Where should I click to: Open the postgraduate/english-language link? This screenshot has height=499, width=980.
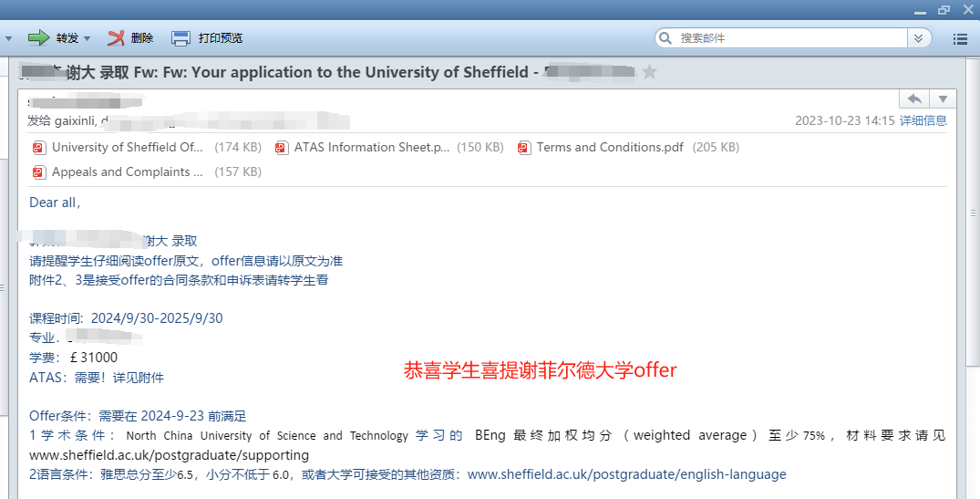pos(626,474)
